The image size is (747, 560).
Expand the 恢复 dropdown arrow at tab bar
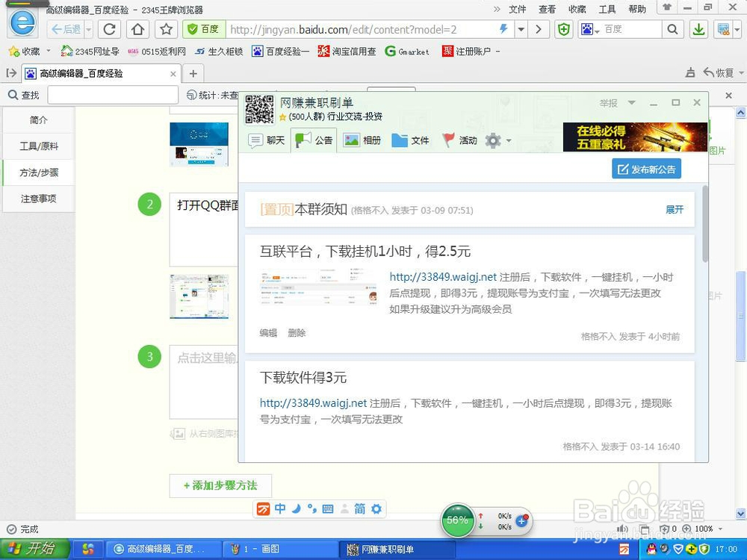(x=741, y=73)
